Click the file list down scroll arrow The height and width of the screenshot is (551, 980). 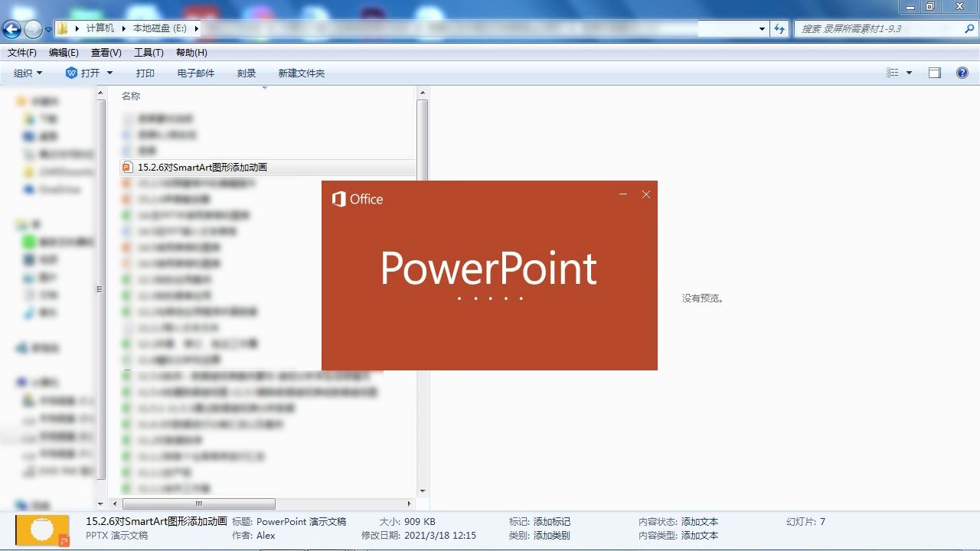(x=423, y=491)
